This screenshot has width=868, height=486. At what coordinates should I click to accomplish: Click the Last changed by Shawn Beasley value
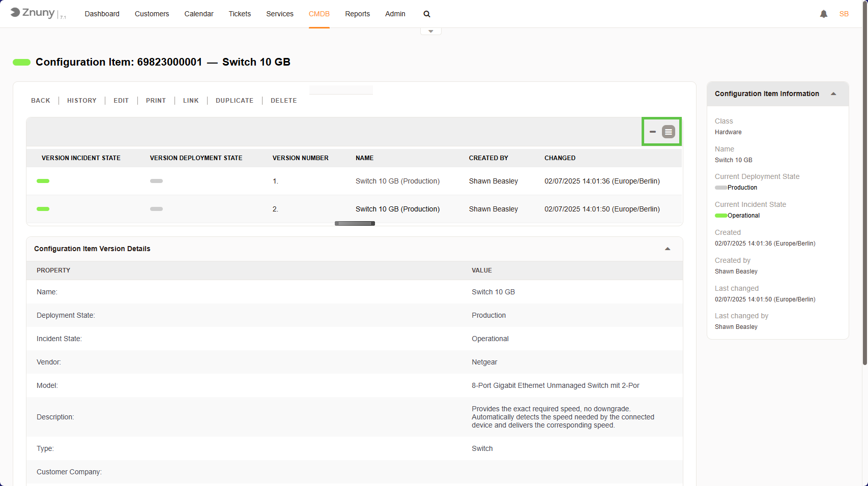pyautogui.click(x=736, y=327)
